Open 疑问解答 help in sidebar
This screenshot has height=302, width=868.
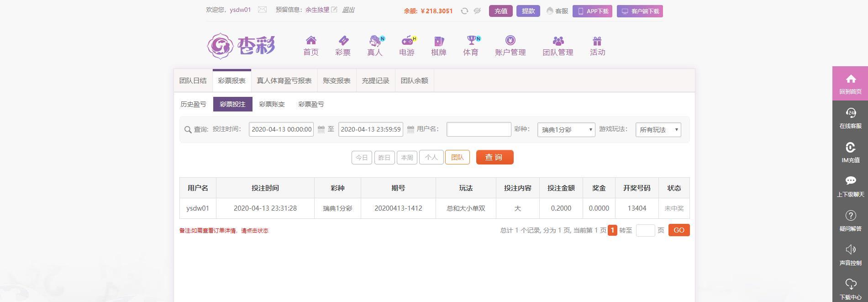click(x=850, y=221)
